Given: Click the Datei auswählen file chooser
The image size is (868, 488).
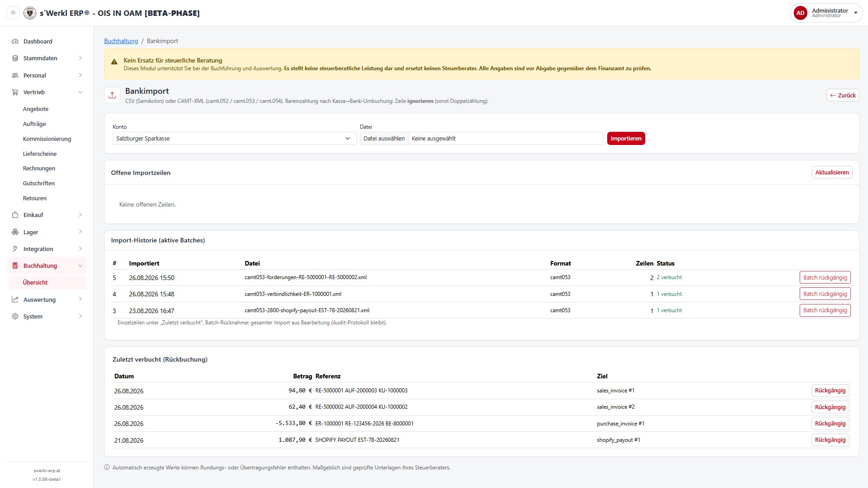Looking at the screenshot, I should pyautogui.click(x=384, y=138).
